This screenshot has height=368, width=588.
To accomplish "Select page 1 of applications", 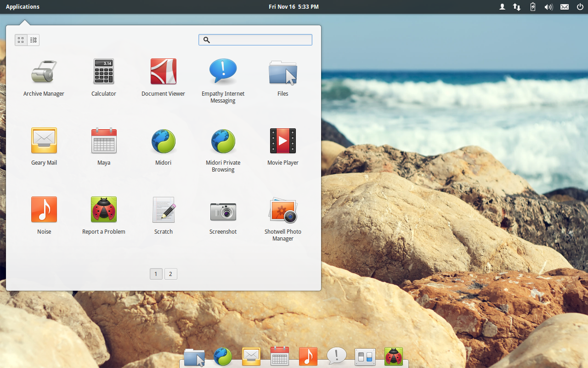I will point(156,274).
